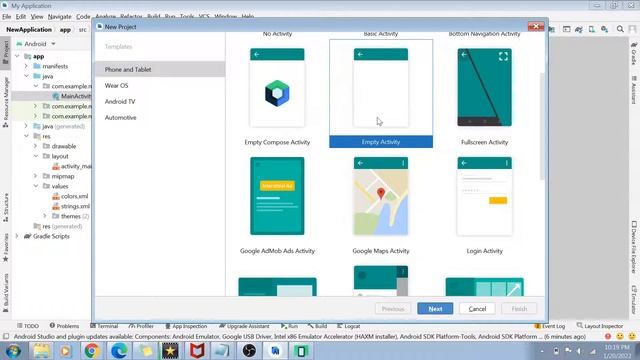
Task: Expand the java (generated) folder
Action: pyautogui.click(x=26, y=126)
